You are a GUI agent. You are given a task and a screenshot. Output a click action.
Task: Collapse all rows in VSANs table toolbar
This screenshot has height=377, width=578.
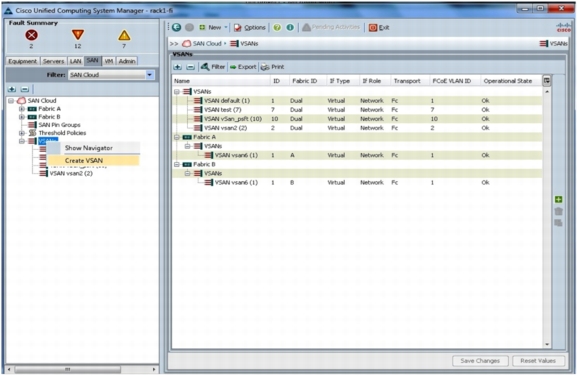(190, 67)
